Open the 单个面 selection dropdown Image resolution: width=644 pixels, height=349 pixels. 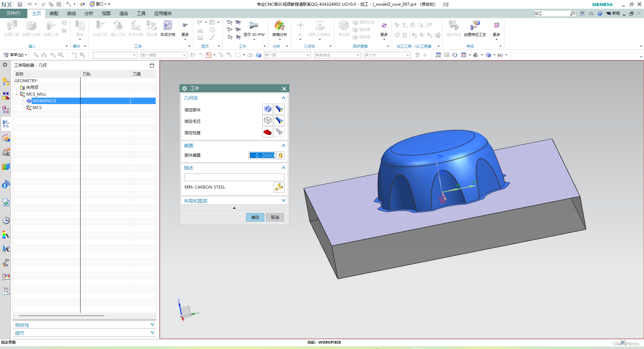pos(287,55)
